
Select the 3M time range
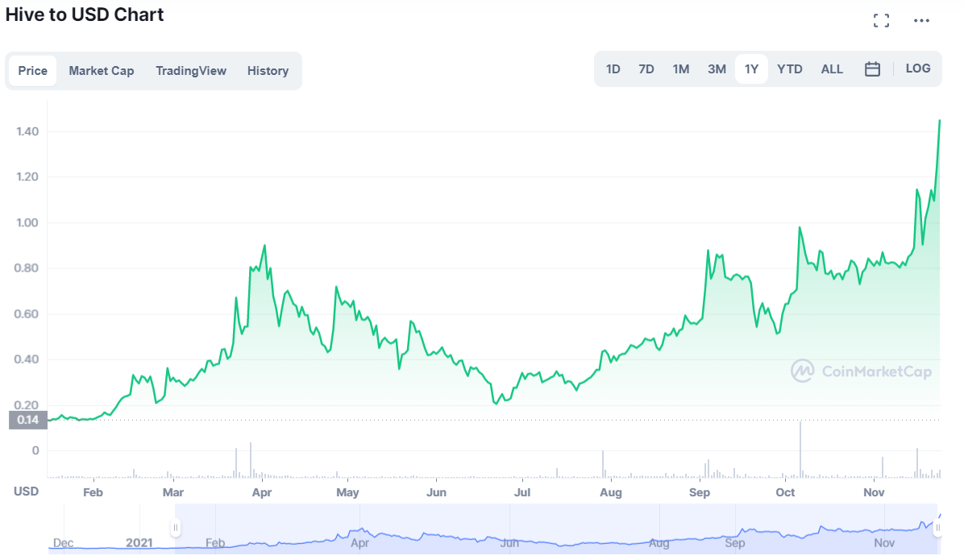pos(717,68)
